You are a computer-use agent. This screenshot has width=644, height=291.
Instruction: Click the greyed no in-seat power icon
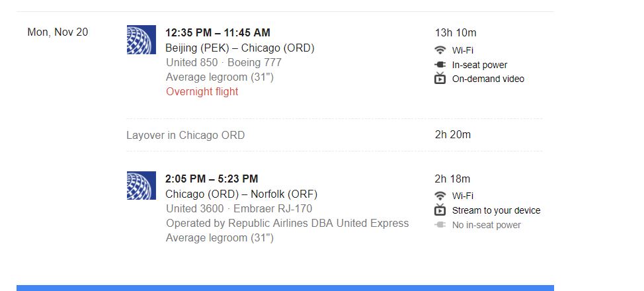[x=440, y=225]
